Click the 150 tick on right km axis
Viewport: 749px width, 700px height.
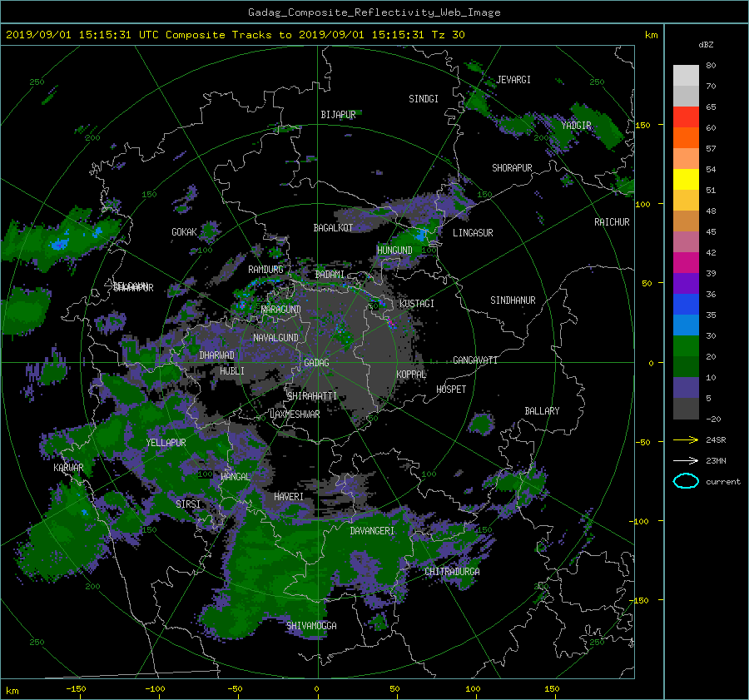click(x=643, y=125)
